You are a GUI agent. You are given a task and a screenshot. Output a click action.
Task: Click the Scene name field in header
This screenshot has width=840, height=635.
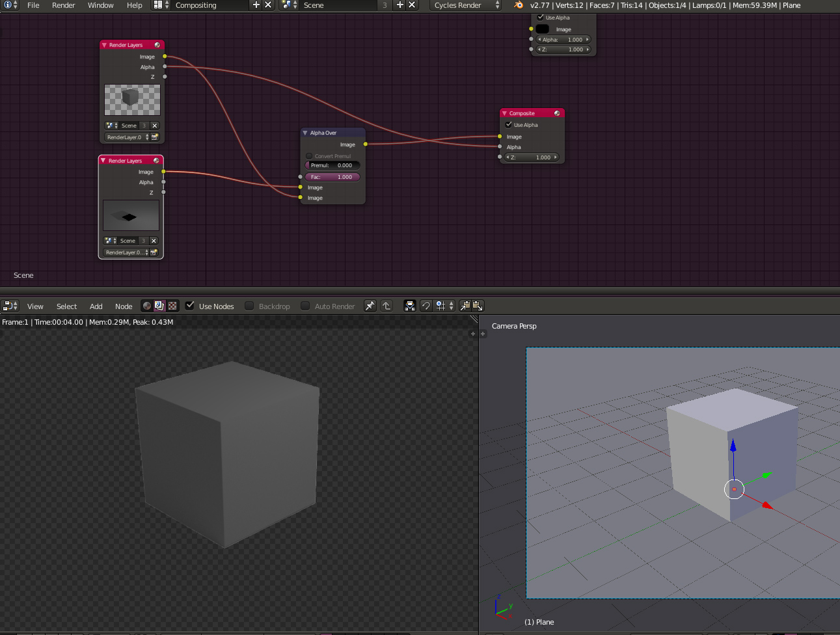pyautogui.click(x=338, y=5)
